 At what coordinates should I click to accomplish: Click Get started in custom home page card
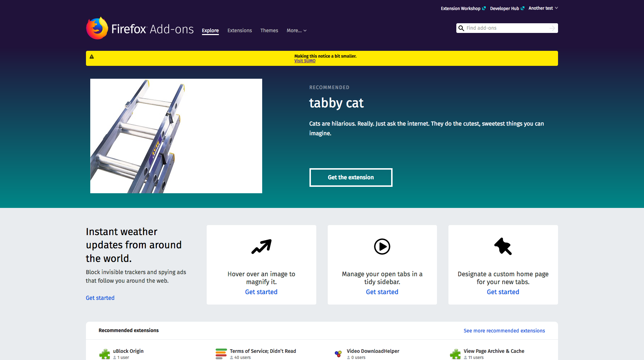click(503, 292)
